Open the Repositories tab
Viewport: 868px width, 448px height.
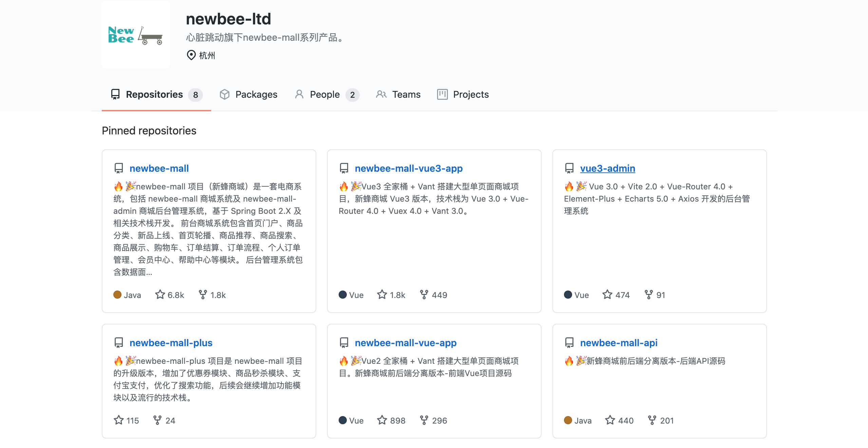(154, 94)
